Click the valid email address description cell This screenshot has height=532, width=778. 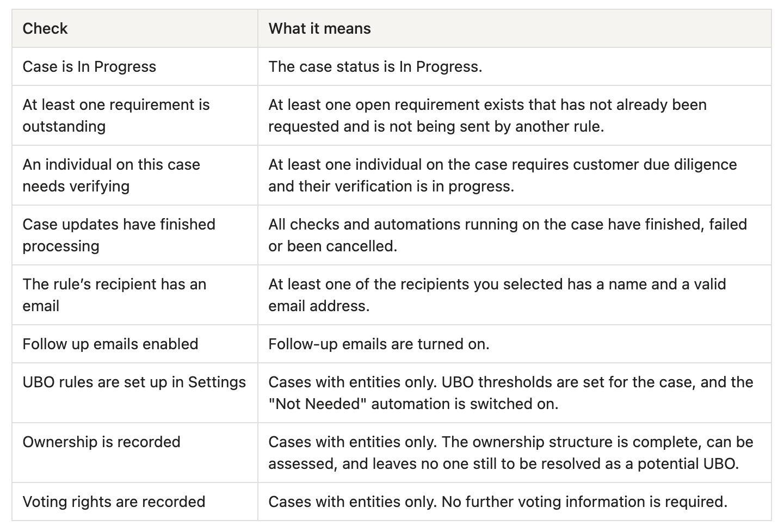[514, 295]
